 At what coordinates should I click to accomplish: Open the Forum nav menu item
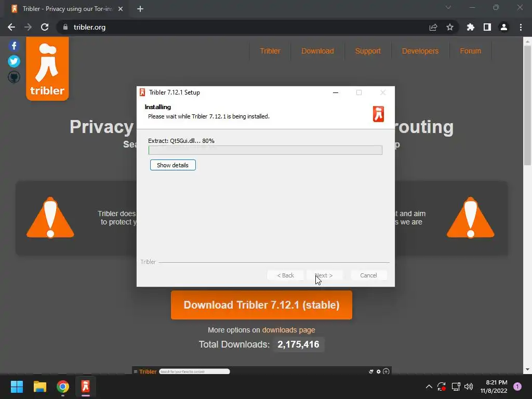pos(470,51)
